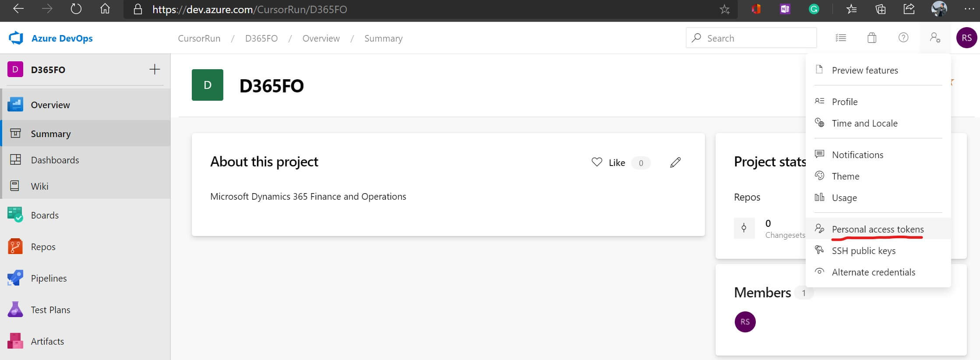Open Personal access tokens menu item
Image resolution: width=980 pixels, height=360 pixels.
878,229
